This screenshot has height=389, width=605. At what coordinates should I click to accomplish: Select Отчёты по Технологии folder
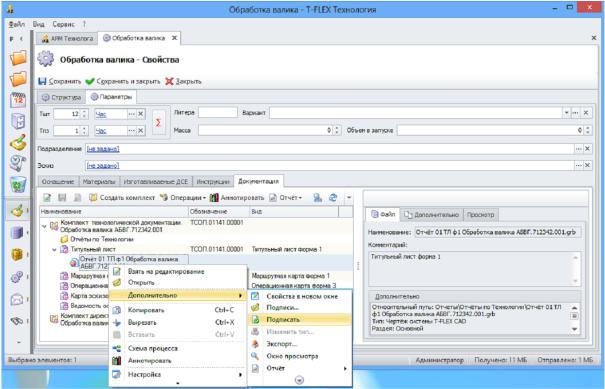[x=96, y=239]
